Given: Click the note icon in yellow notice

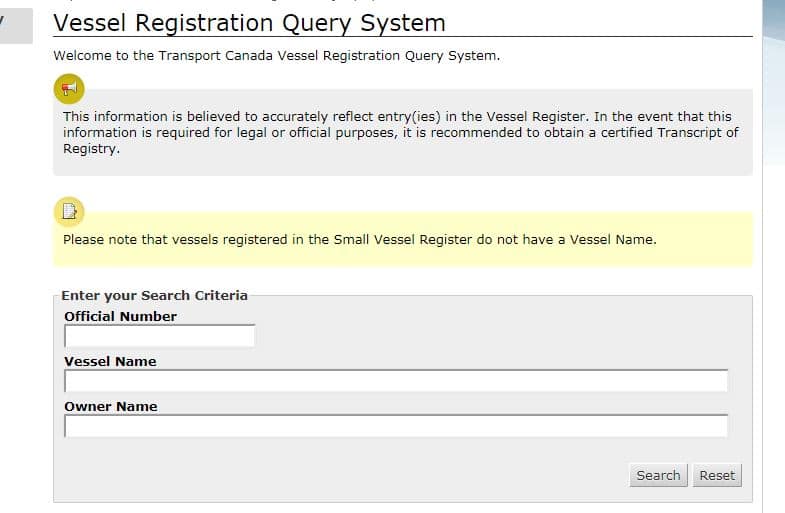Looking at the screenshot, I should coord(69,211).
